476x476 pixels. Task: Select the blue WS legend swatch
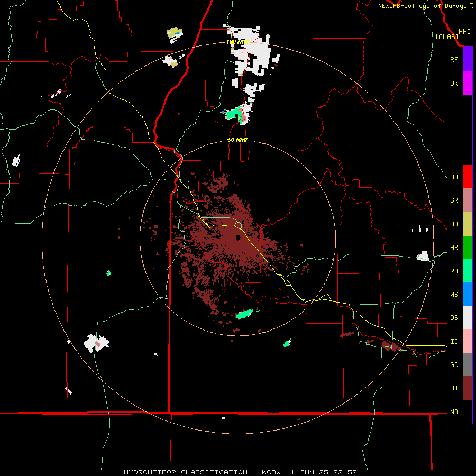tap(467, 294)
